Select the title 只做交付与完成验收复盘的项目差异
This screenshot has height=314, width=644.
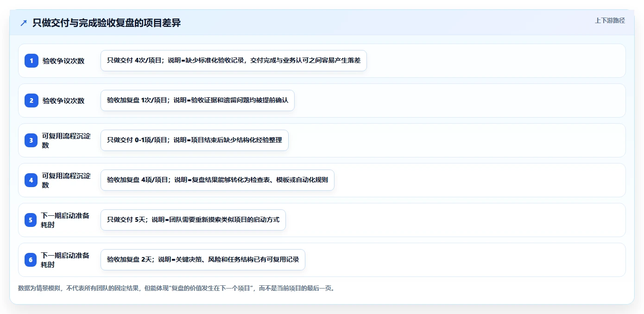click(106, 23)
